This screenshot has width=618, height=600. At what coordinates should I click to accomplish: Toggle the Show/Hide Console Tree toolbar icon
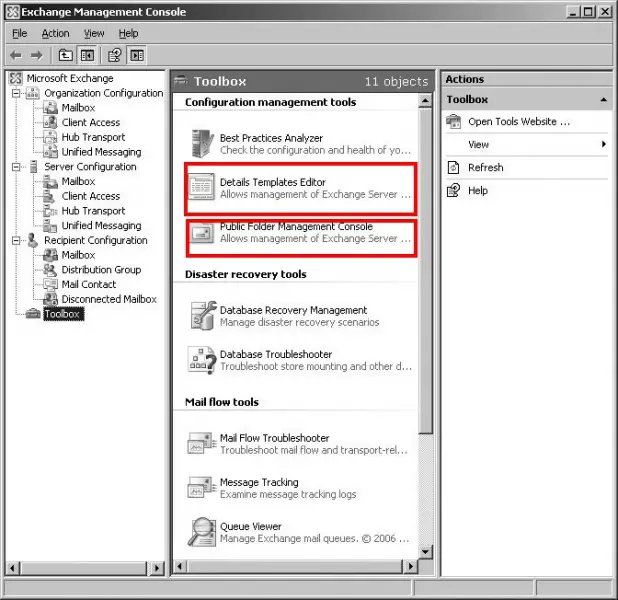click(x=87, y=55)
